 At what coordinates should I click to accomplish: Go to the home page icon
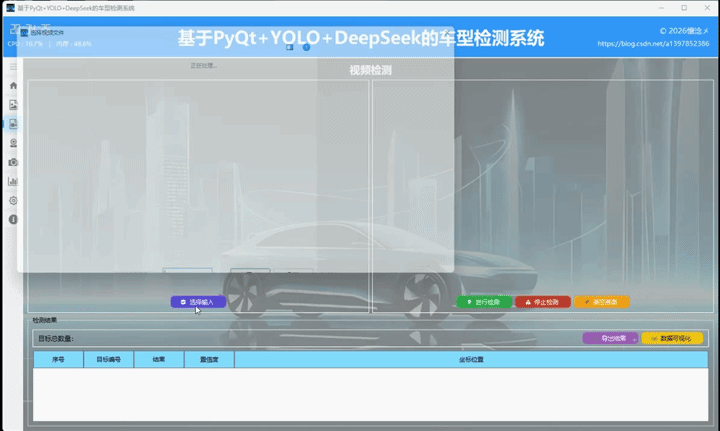(13, 85)
